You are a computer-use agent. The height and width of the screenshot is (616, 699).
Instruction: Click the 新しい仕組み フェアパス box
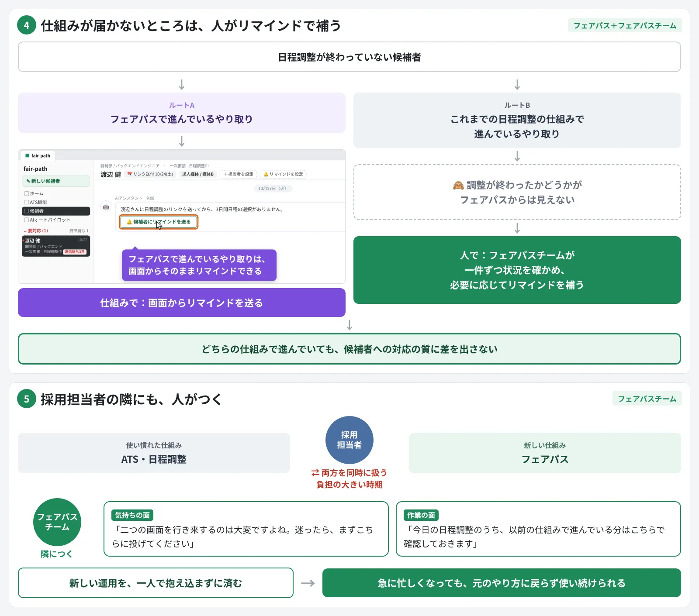(545, 453)
